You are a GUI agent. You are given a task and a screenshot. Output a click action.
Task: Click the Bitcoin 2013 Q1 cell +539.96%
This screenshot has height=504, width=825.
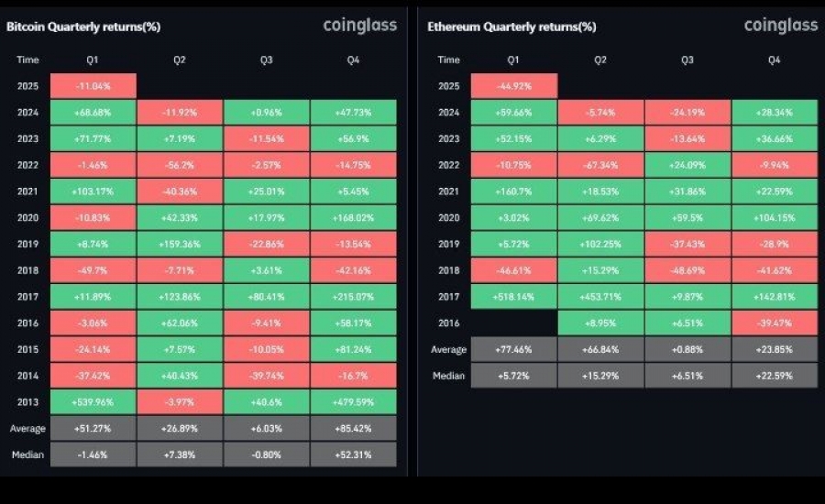click(x=93, y=402)
